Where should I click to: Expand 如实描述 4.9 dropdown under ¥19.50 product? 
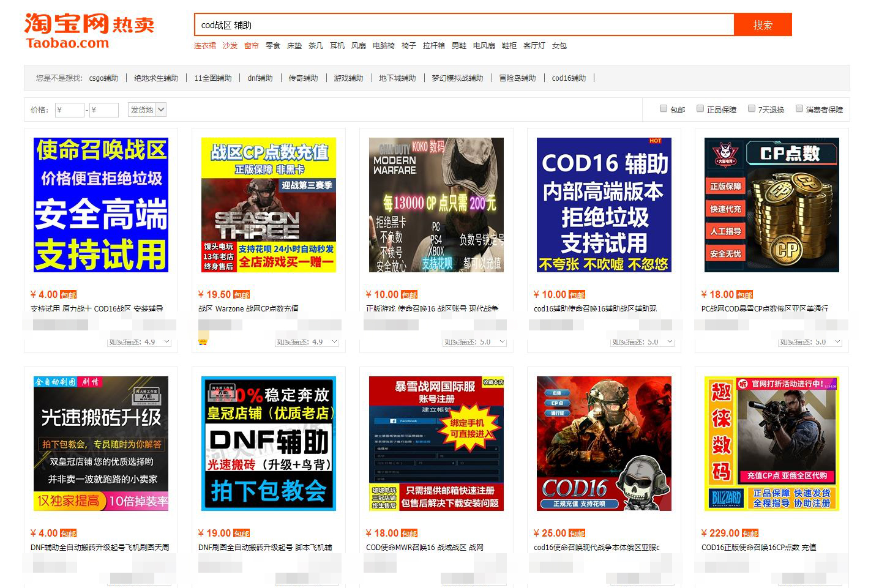click(x=307, y=341)
